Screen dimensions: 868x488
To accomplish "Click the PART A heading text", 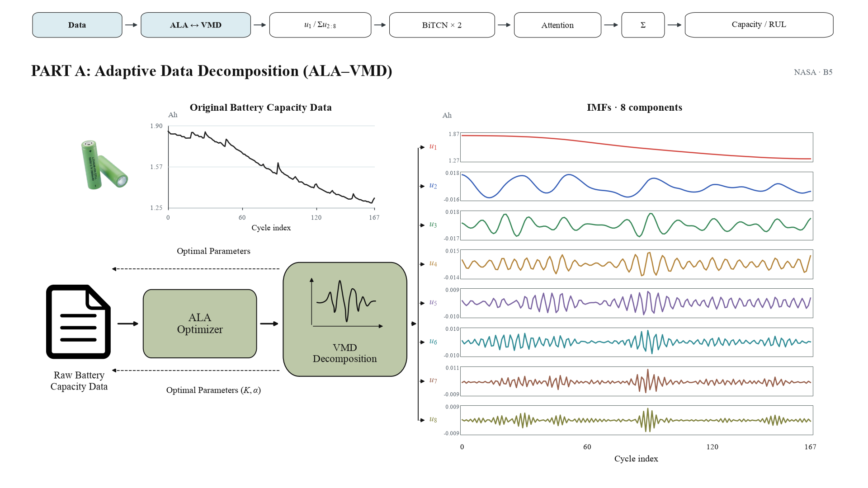I will (212, 71).
